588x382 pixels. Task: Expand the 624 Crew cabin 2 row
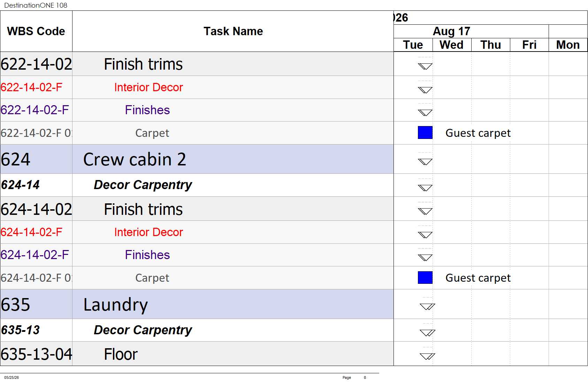[197, 159]
